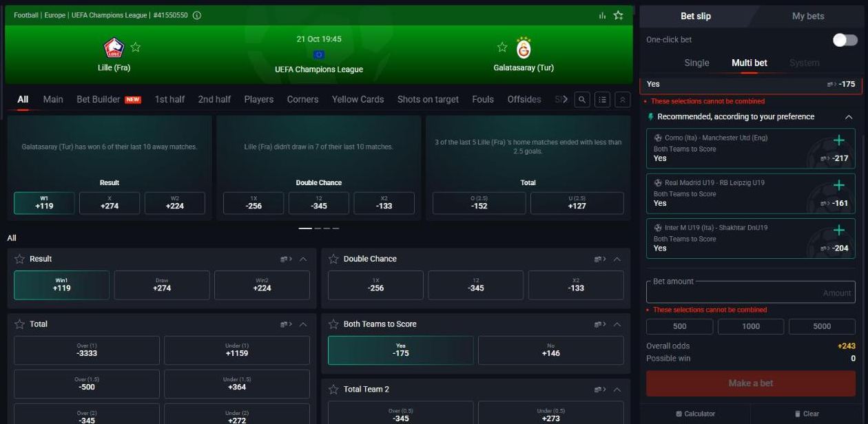Open the Yellow Cards tab
The image size is (868, 424).
pyautogui.click(x=358, y=99)
